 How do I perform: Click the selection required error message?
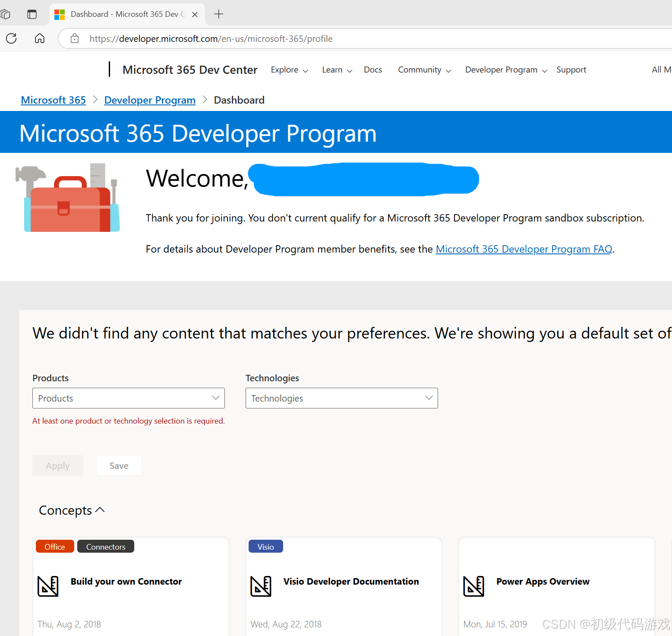[x=129, y=421]
